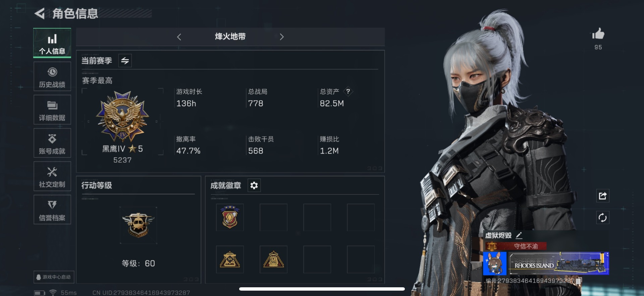
Task: Click the first achievement badge slot
Action: click(230, 217)
